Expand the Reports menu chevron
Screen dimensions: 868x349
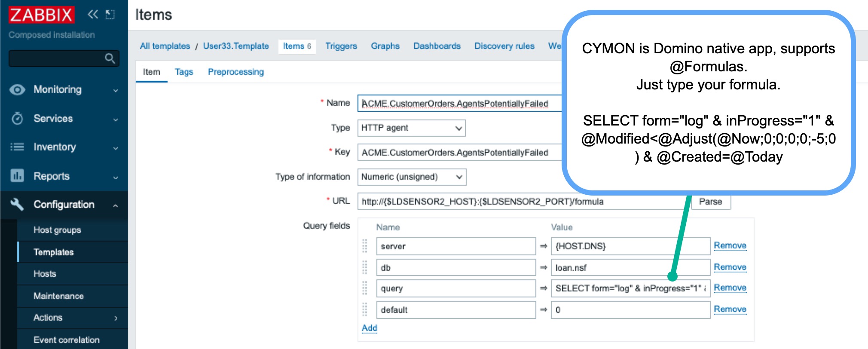(x=116, y=177)
